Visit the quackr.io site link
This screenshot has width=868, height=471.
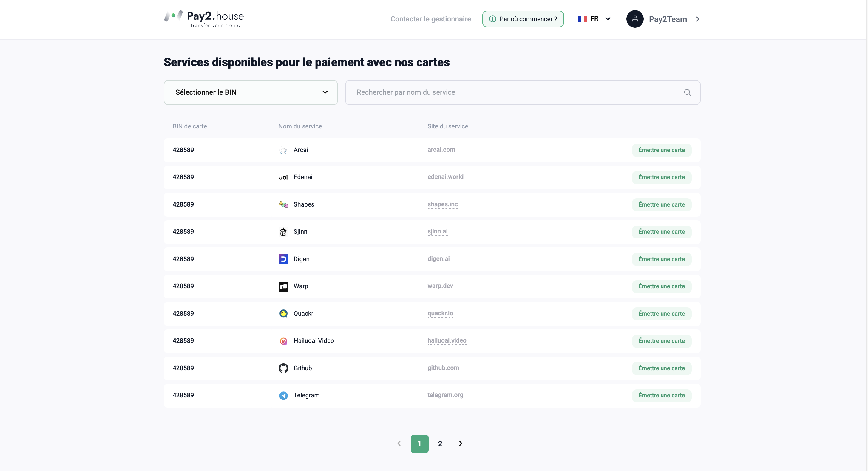click(440, 313)
